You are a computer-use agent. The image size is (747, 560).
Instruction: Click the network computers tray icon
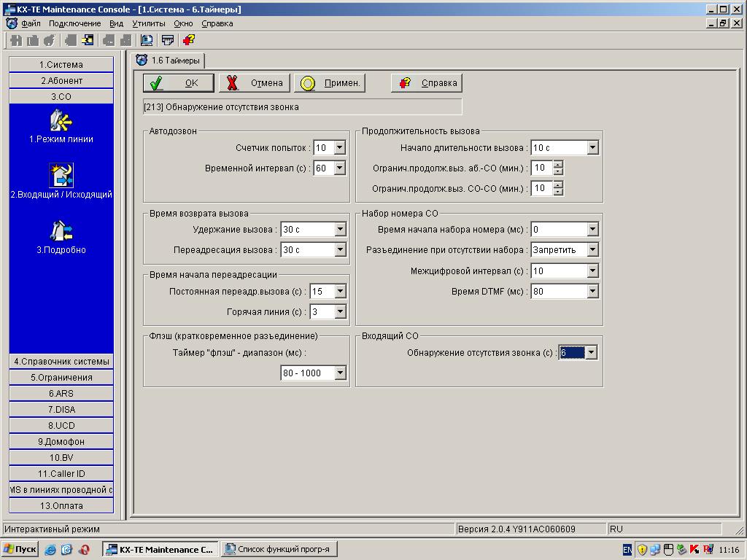click(x=655, y=550)
